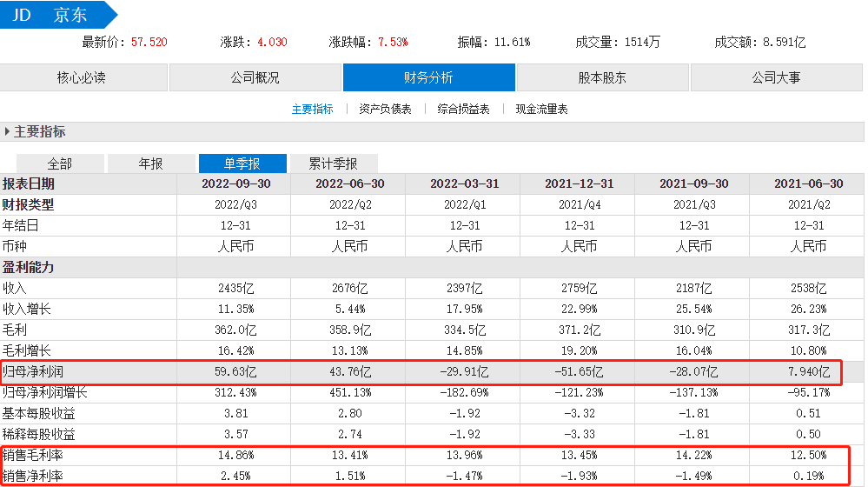Open the 现金流量表 link

pyautogui.click(x=541, y=110)
